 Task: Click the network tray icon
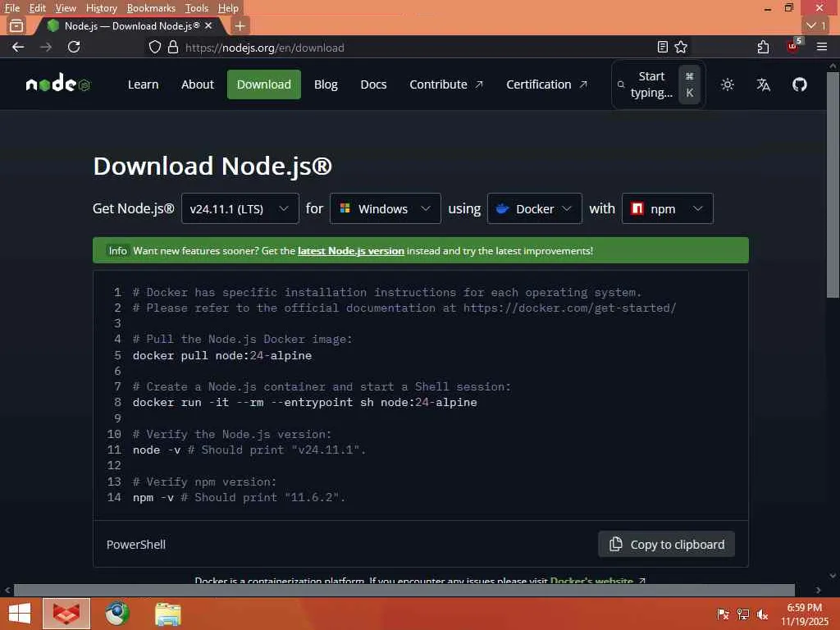tap(742, 614)
